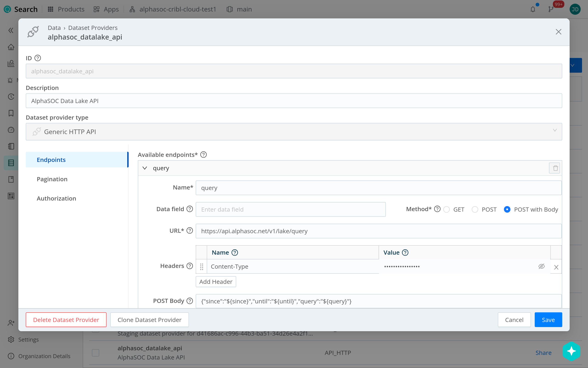Click help icon in Name column header
The width and height of the screenshot is (588, 368).
pyautogui.click(x=235, y=252)
